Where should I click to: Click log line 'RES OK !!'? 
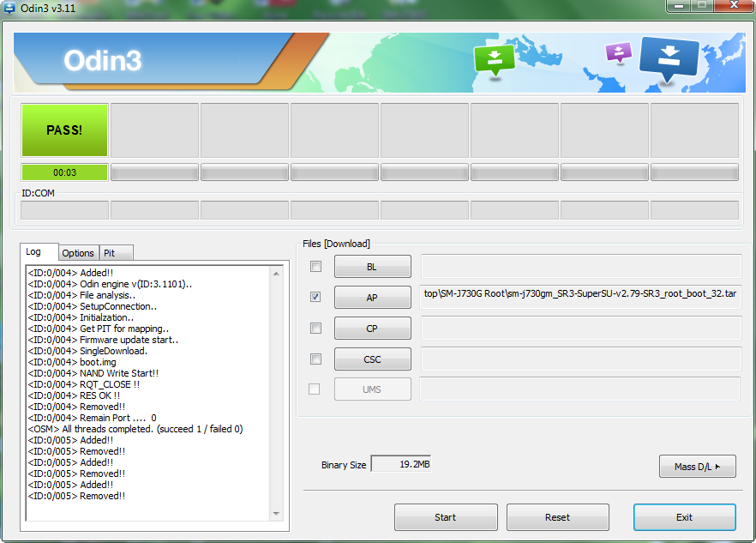pos(74,395)
